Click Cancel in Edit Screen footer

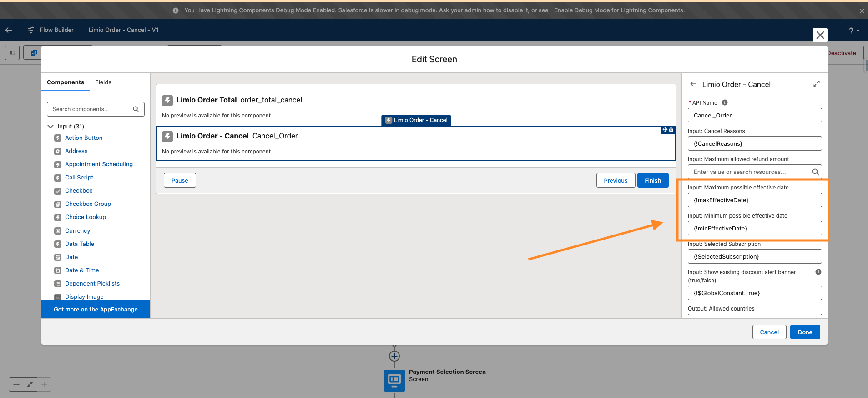click(x=769, y=332)
